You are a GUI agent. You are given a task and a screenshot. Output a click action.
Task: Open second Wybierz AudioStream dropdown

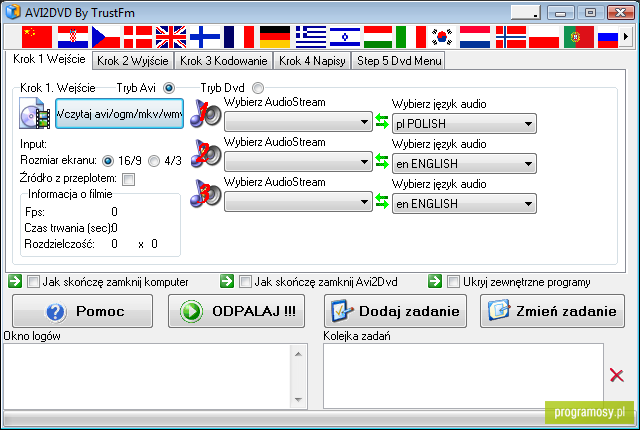pyautogui.click(x=298, y=162)
